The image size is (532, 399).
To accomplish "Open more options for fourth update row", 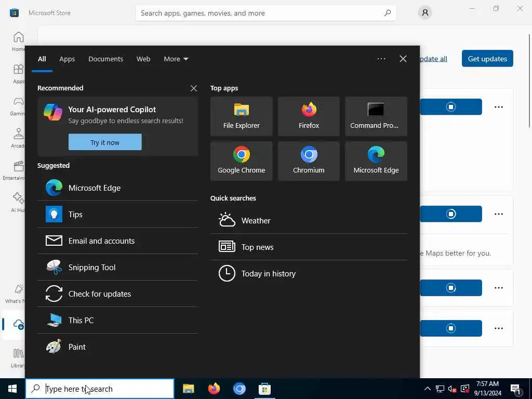I will (498, 328).
